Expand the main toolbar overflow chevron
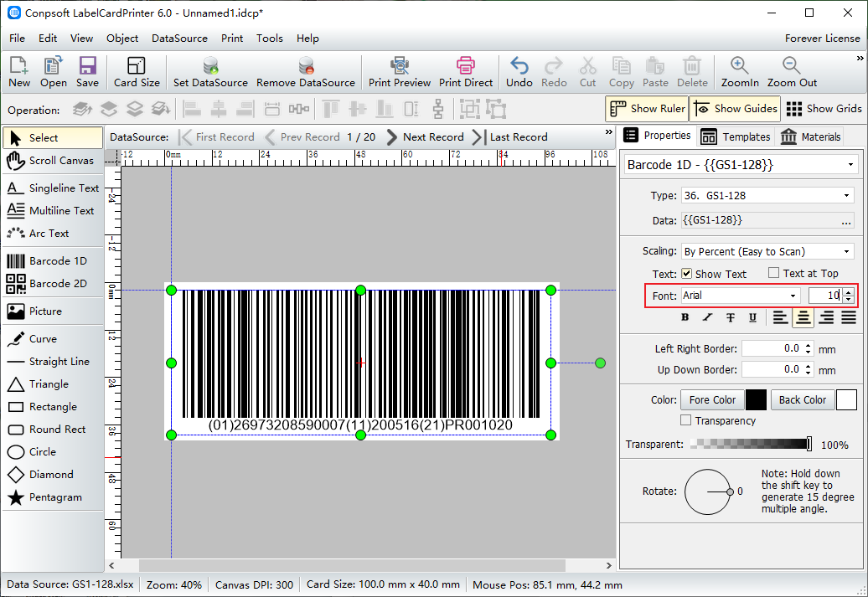The width and height of the screenshot is (868, 597). pos(860,58)
